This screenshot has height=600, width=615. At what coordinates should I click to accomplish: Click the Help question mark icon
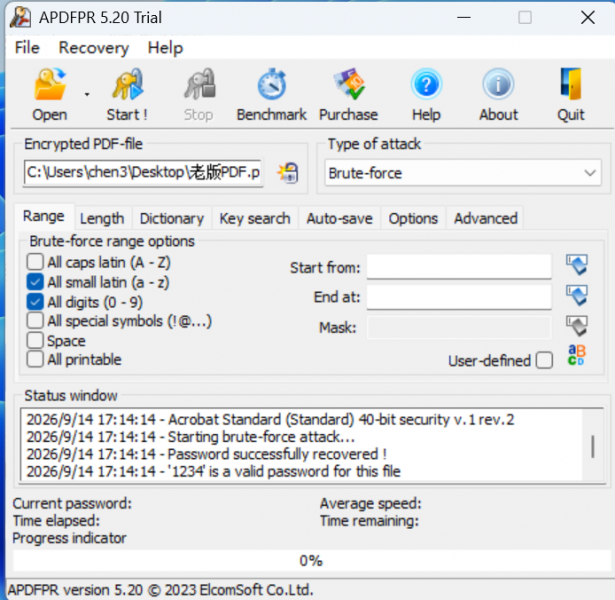426,84
